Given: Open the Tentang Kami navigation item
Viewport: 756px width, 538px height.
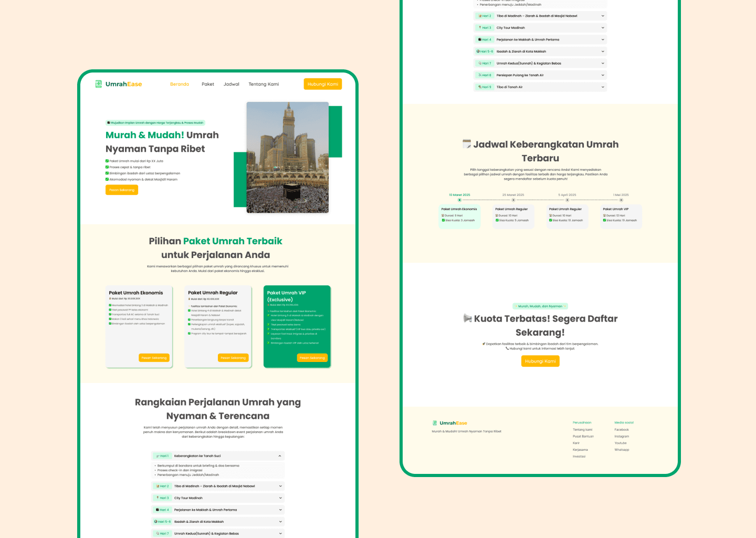Looking at the screenshot, I should [x=264, y=84].
